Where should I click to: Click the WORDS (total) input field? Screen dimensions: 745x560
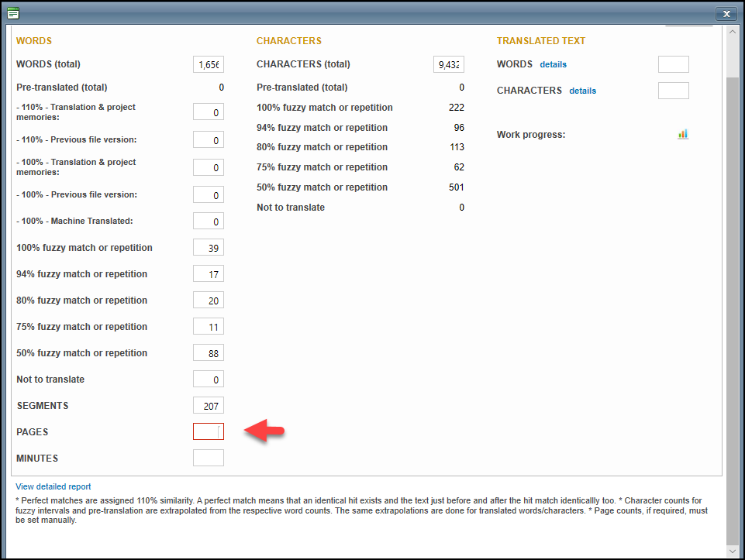click(x=209, y=65)
